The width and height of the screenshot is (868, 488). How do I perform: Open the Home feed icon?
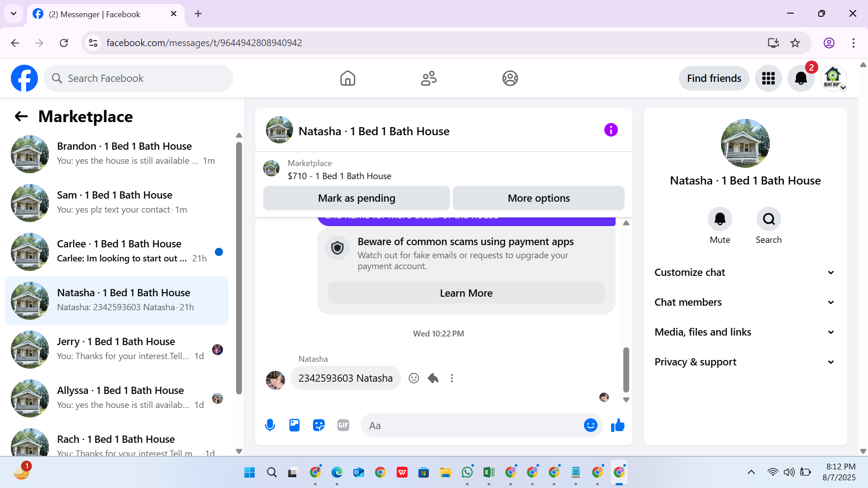[347, 78]
